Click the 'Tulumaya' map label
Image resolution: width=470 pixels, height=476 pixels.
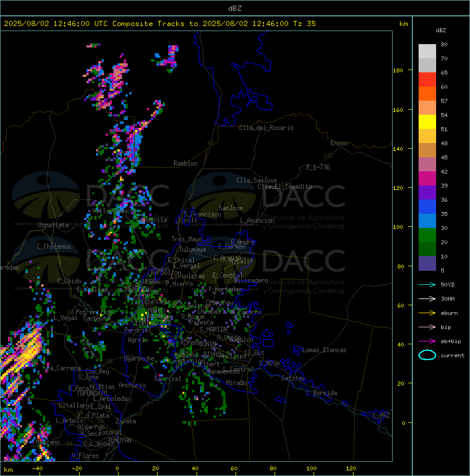[x=193, y=249]
